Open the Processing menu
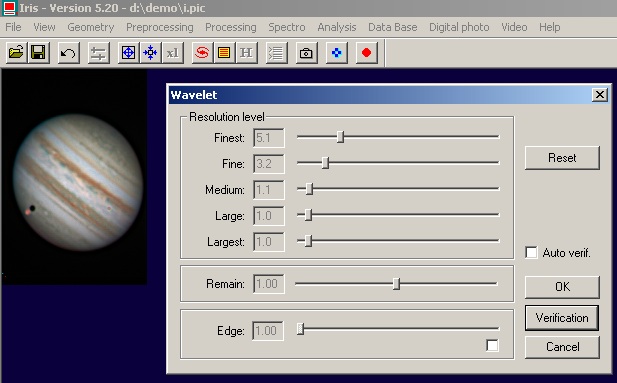This screenshot has height=383, width=617. coord(231,27)
